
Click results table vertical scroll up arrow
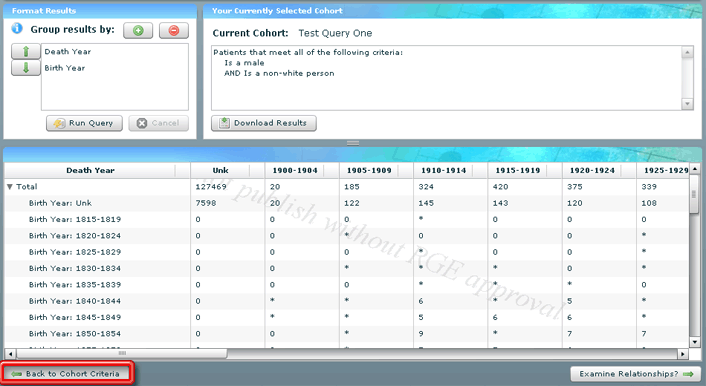(695, 168)
